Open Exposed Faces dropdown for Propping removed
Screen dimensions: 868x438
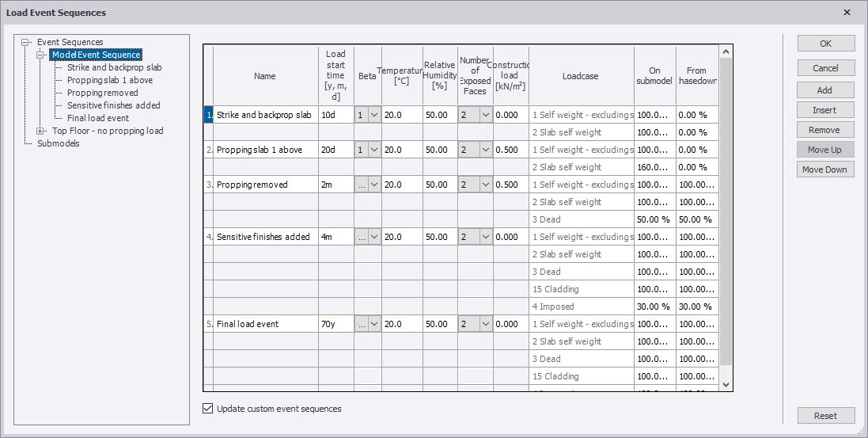(x=485, y=185)
